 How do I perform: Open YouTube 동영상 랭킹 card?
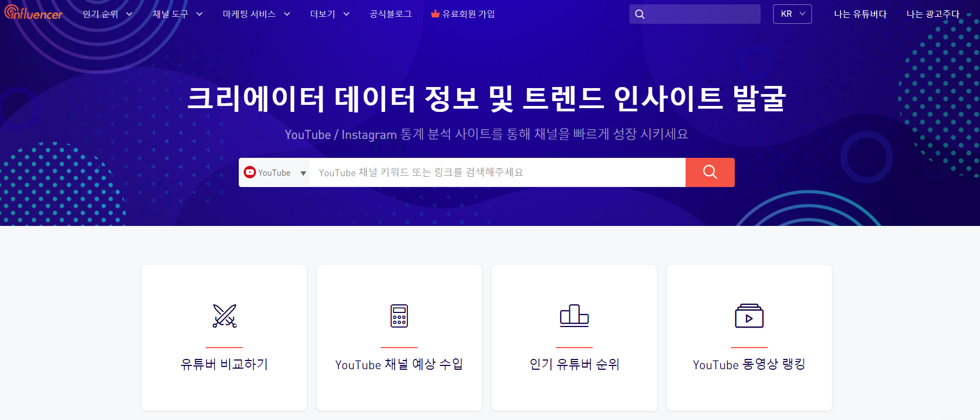[x=749, y=338]
